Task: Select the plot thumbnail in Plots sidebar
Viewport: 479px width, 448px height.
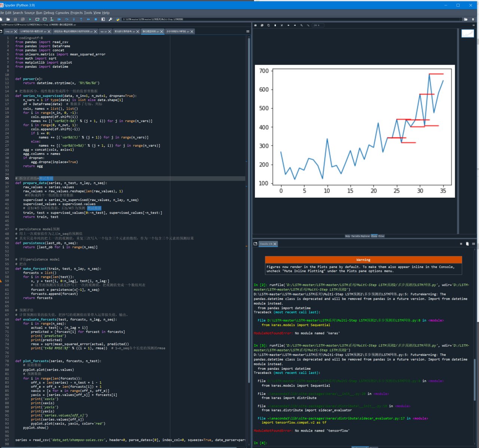Action: click(x=467, y=34)
